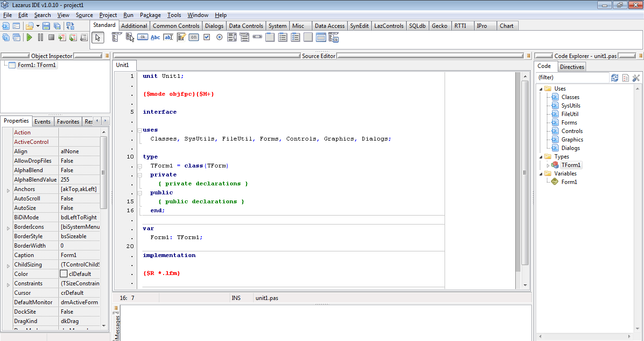Open the Project menu
Image resolution: width=644 pixels, height=341 pixels.
108,15
